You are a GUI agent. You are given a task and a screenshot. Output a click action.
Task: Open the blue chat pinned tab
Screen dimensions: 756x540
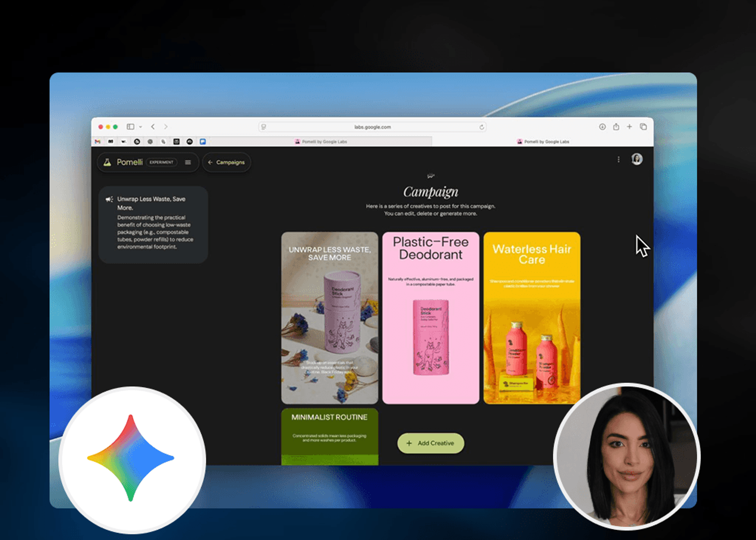(x=203, y=142)
